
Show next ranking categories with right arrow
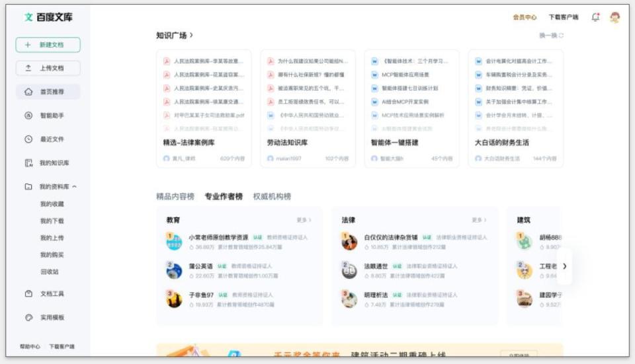tap(564, 266)
